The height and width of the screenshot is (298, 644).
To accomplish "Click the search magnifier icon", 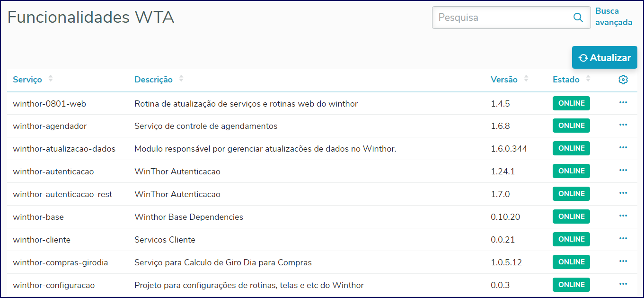I will click(x=578, y=18).
